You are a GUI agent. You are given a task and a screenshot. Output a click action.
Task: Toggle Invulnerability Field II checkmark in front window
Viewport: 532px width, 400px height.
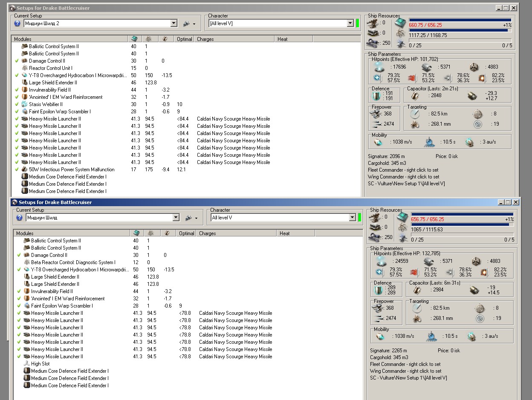click(x=19, y=291)
